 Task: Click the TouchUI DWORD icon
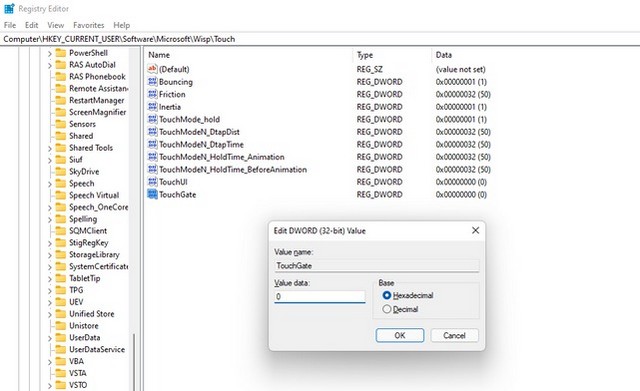coord(152,182)
